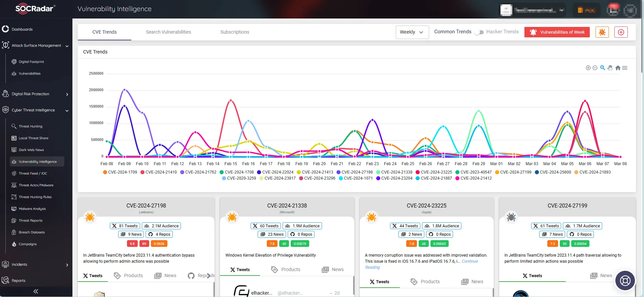Click scroll arrow on CVE-2024-27198 tabs
This screenshot has height=297, width=644.
click(x=209, y=276)
